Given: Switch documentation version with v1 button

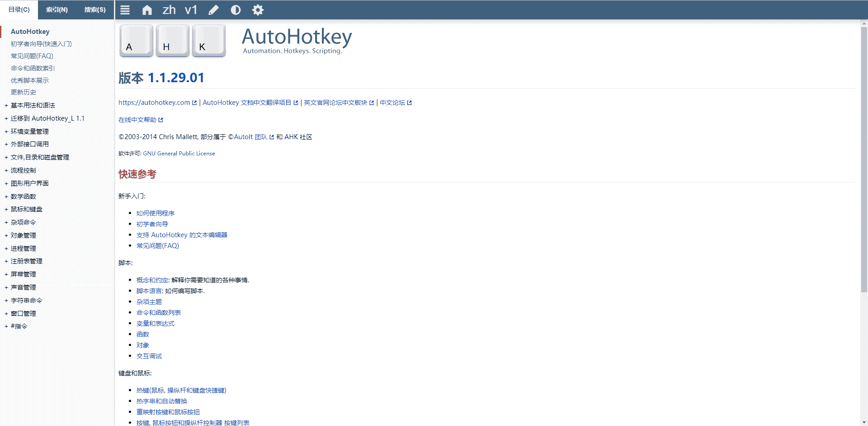Looking at the screenshot, I should point(191,10).
